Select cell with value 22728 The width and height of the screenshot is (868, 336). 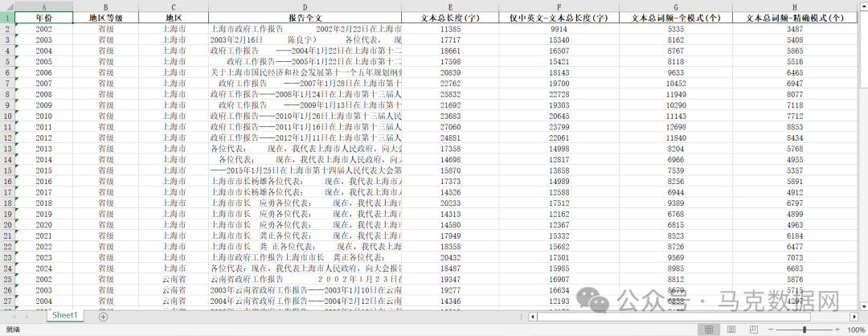pos(559,94)
